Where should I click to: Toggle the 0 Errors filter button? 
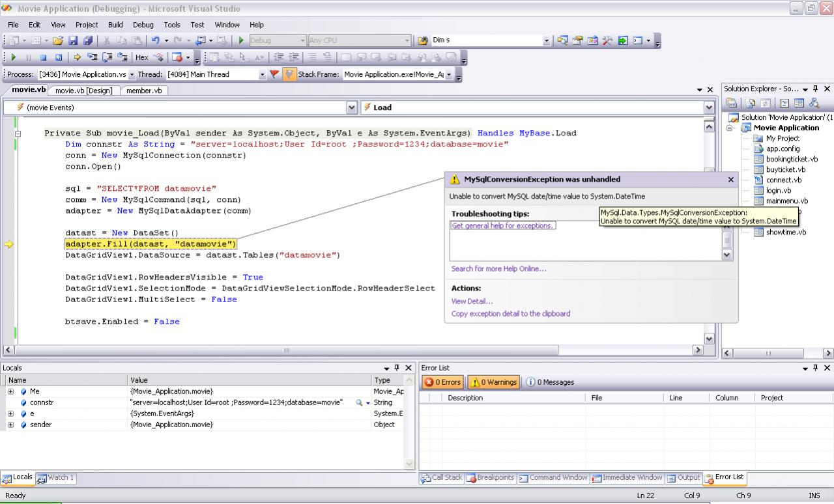(x=442, y=382)
